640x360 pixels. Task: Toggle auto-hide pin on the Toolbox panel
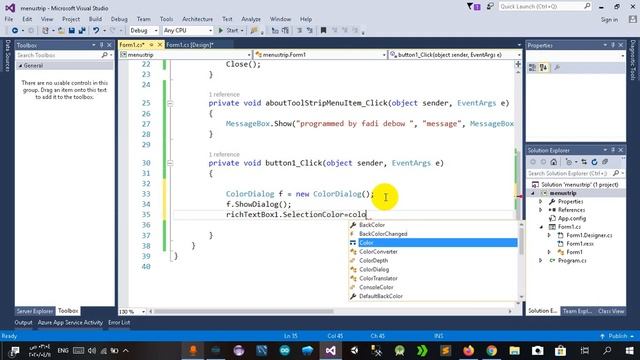click(102, 45)
